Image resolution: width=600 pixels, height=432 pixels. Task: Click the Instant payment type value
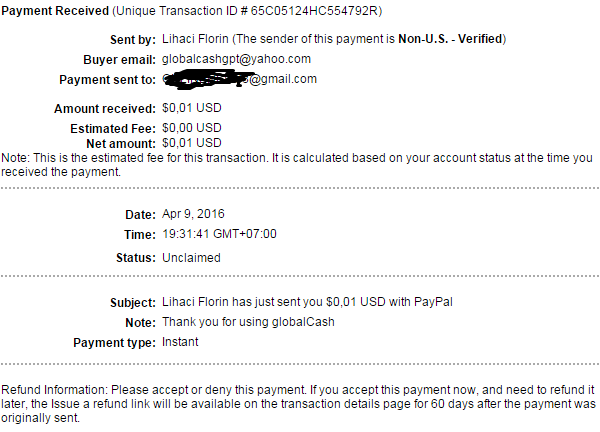pyautogui.click(x=180, y=342)
